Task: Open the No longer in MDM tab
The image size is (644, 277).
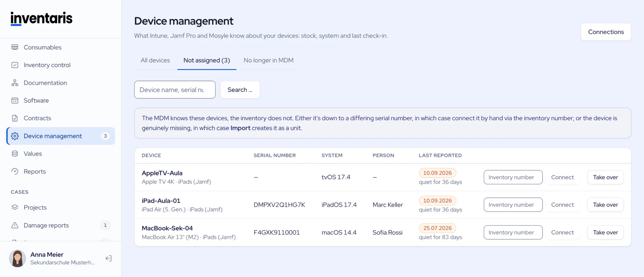Action: click(x=268, y=60)
